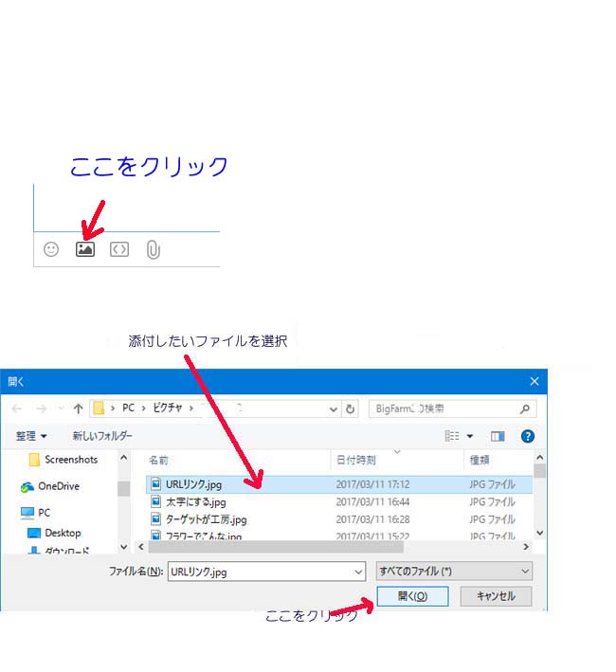616x672 pixels.
Task: Open the blue help question mark
Action: pyautogui.click(x=527, y=436)
